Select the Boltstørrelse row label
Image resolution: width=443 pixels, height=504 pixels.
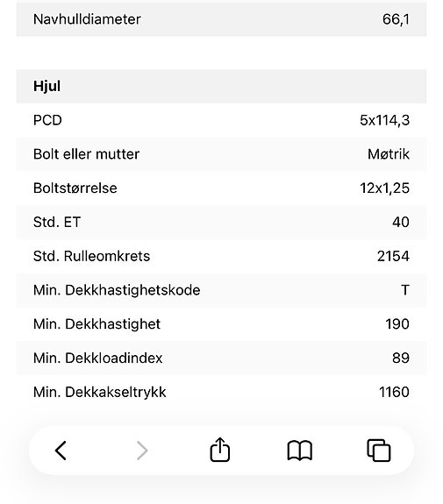[75, 188]
